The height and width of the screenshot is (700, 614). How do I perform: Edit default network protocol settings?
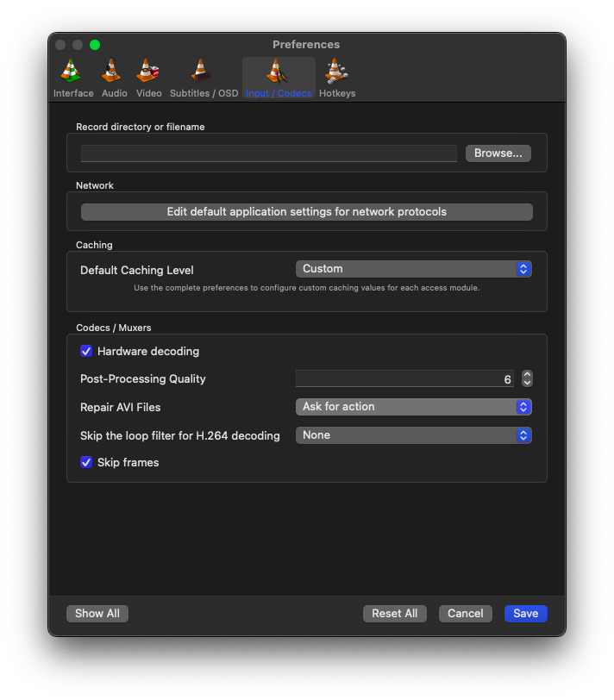click(306, 211)
